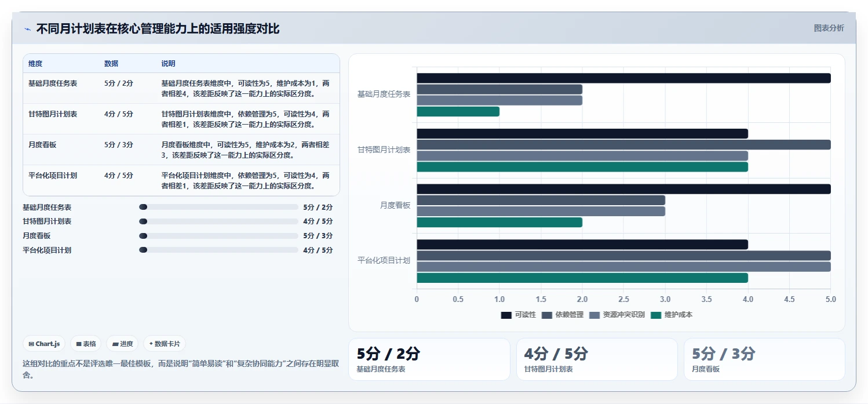Screen dimensions: 868x404
Task: Click the progress bar for 基础月度任务表
Action: point(218,207)
